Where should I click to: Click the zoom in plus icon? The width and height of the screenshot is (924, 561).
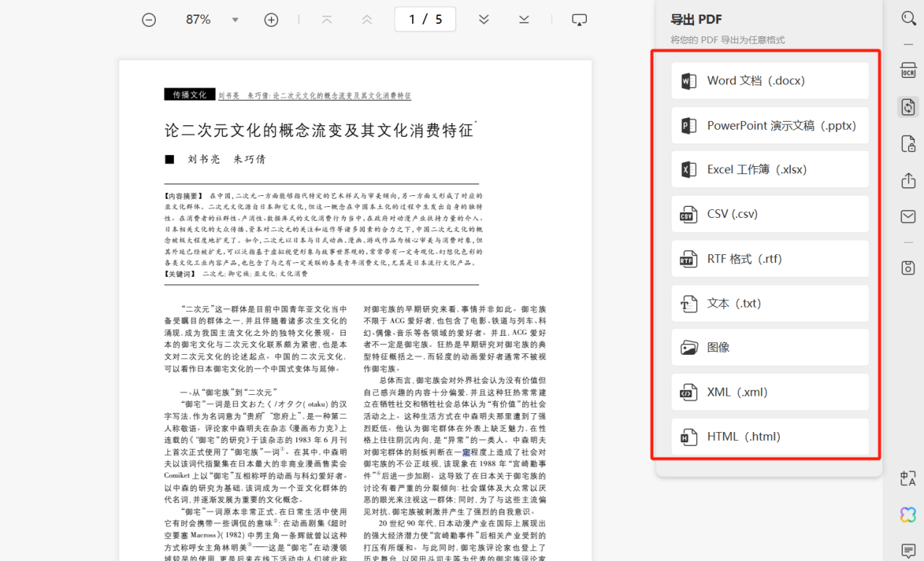[271, 20]
